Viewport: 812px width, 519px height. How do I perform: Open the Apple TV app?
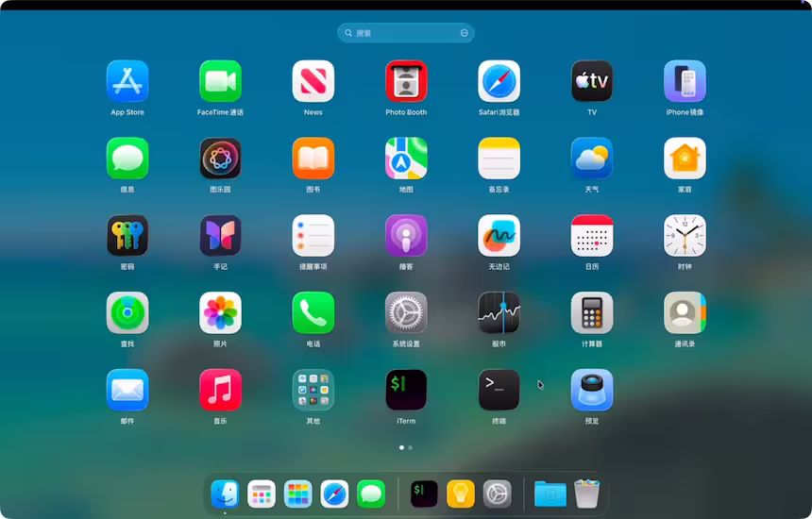[592, 81]
